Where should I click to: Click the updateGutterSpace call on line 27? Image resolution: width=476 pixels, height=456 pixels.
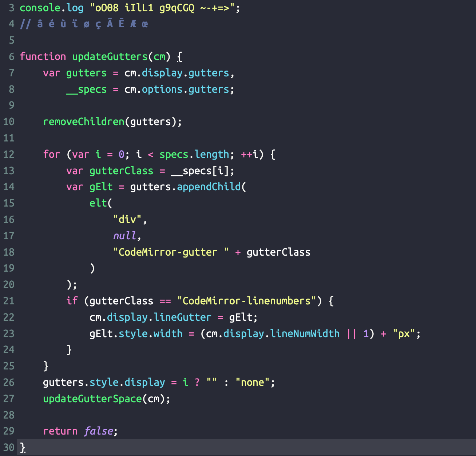tap(92, 399)
